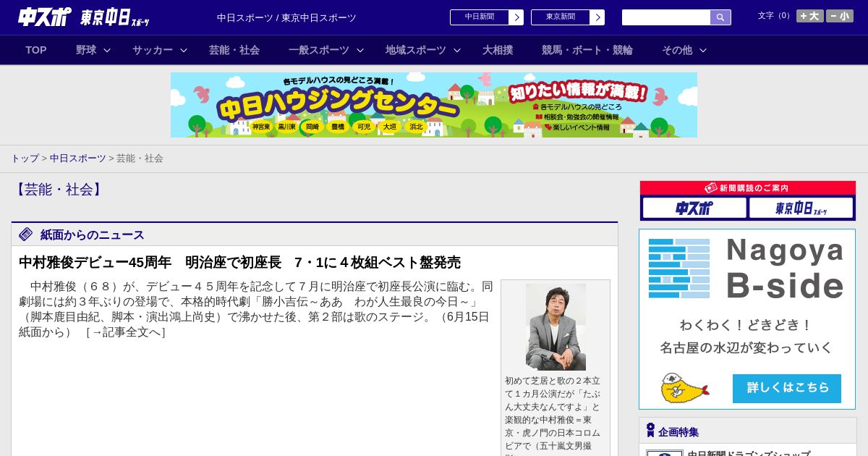Open the 野球 menu

coord(86,50)
